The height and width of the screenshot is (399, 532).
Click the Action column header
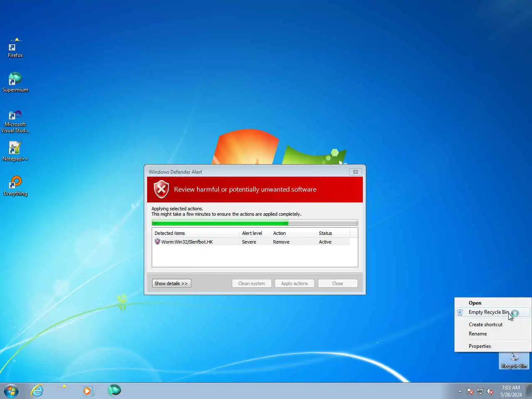tap(294, 233)
